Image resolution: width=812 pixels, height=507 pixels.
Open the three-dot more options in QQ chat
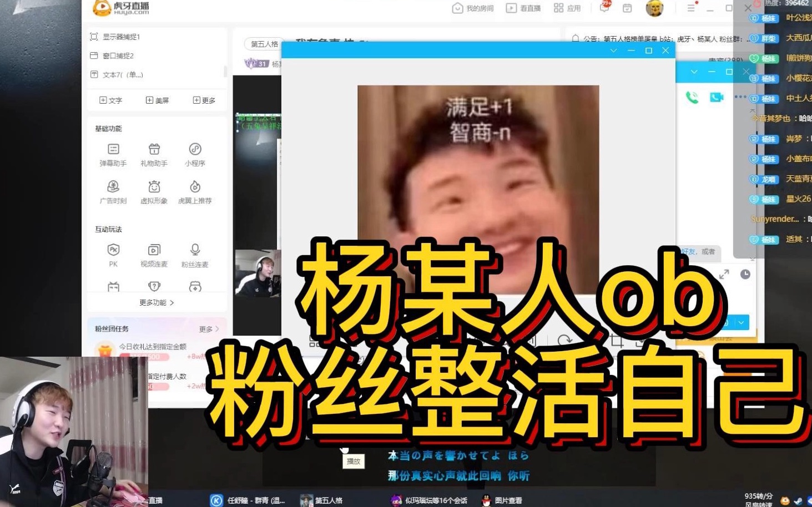(x=740, y=97)
